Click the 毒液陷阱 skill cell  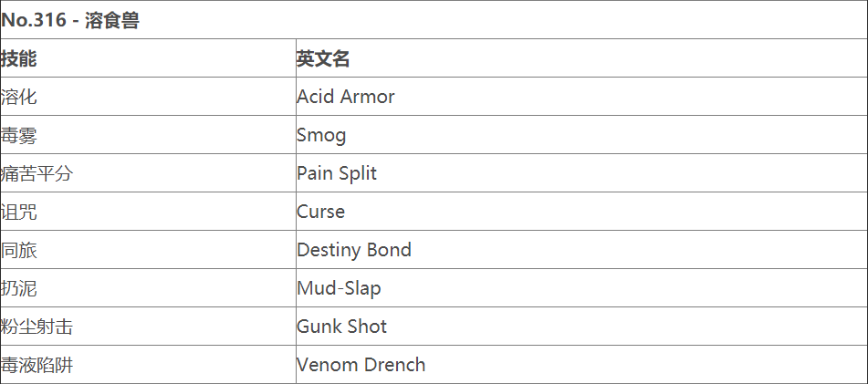[x=37, y=365]
